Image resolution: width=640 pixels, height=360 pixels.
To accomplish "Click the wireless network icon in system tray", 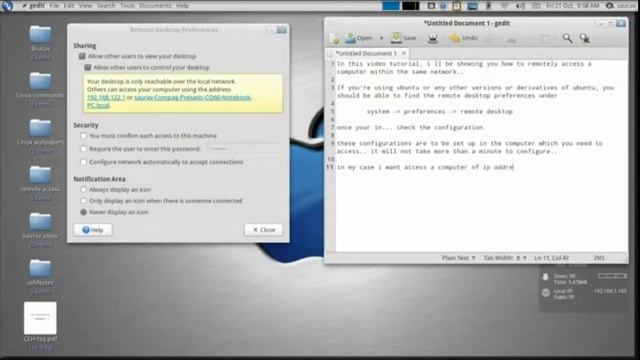I will 504,6.
